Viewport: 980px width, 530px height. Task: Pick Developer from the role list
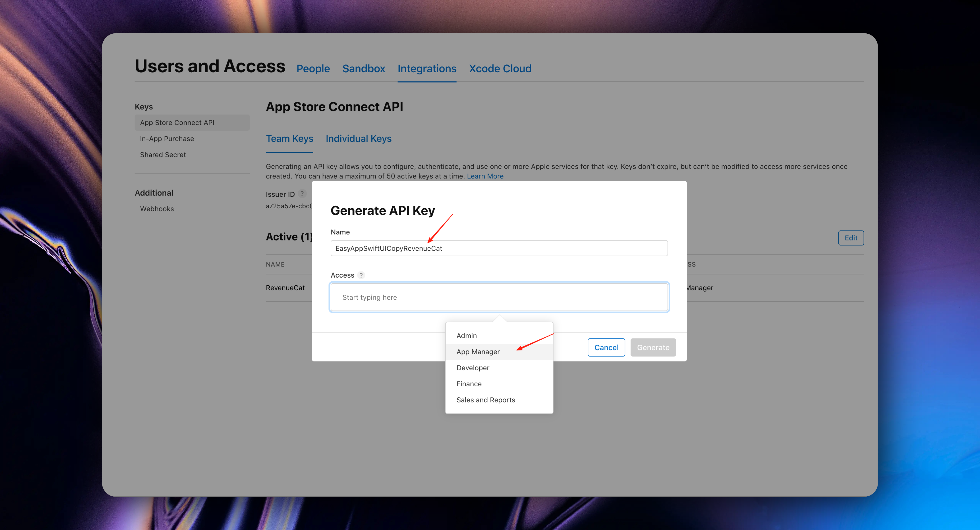(472, 367)
